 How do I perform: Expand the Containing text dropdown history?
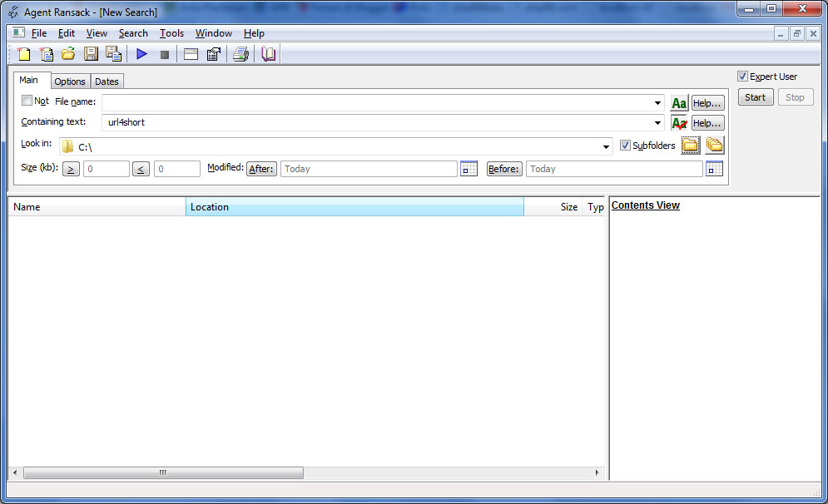pyautogui.click(x=657, y=123)
